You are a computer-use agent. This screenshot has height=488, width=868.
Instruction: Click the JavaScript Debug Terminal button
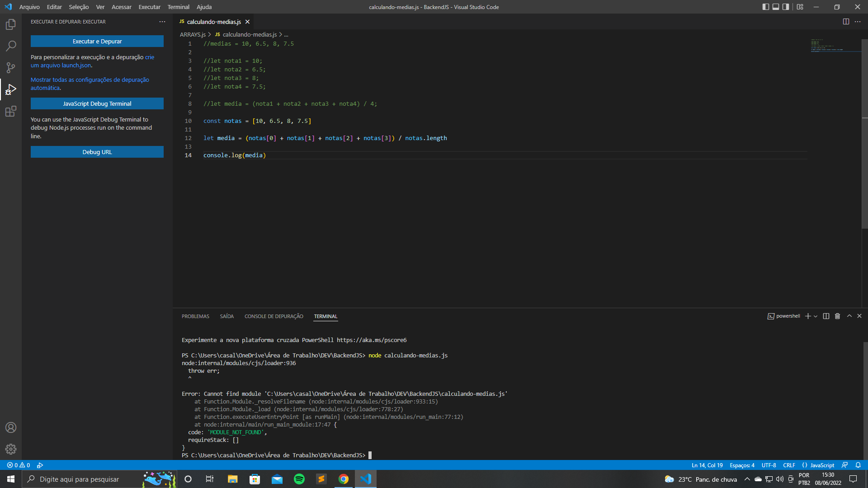click(97, 103)
